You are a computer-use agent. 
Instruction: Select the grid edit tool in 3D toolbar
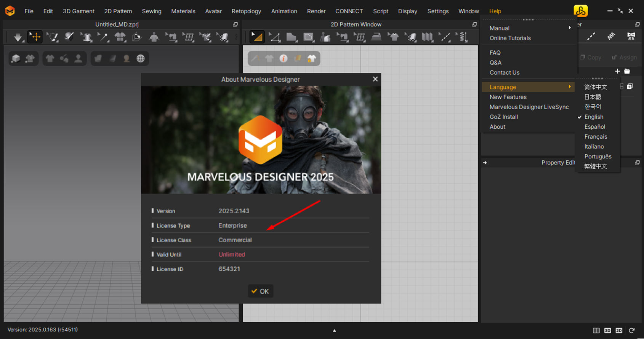click(188, 37)
